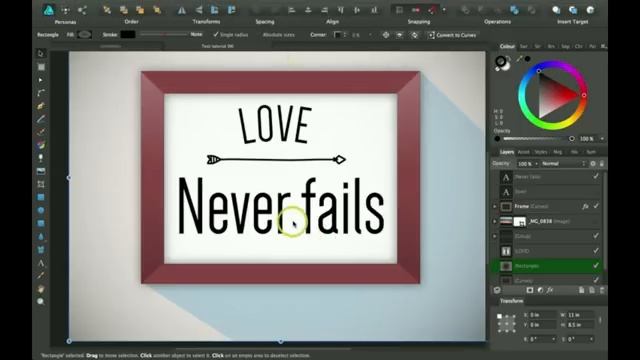The height and width of the screenshot is (360, 640).
Task: Select the Pencil tool
Action: point(40,119)
